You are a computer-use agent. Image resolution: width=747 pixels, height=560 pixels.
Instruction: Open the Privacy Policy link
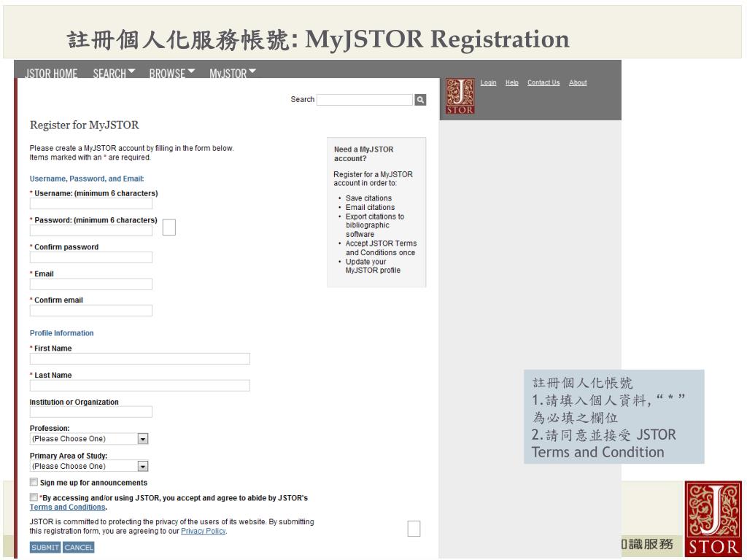click(203, 531)
